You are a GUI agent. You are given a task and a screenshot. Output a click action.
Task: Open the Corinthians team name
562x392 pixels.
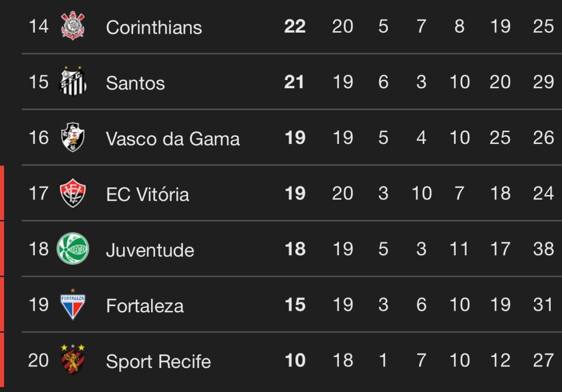pyautogui.click(x=154, y=27)
